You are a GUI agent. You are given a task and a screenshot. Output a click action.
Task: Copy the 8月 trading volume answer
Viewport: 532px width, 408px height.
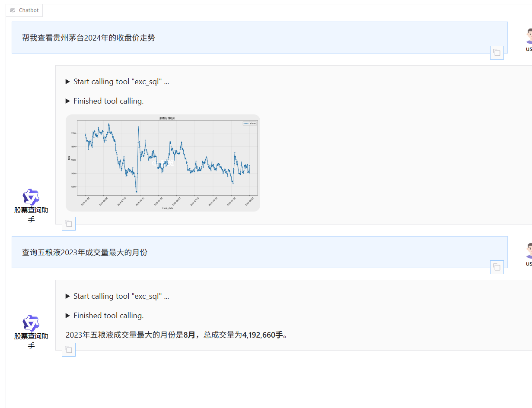pyautogui.click(x=69, y=350)
